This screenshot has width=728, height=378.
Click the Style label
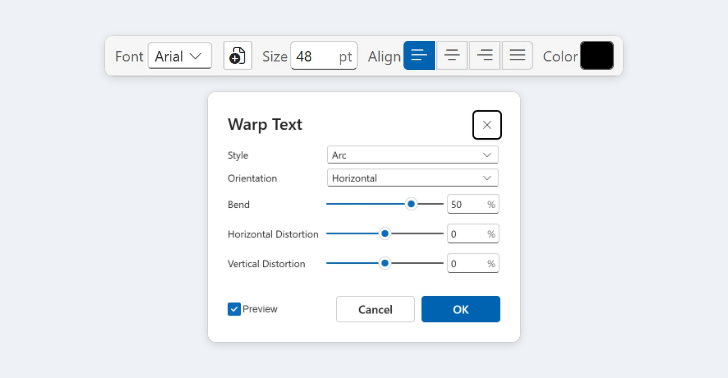pos(238,156)
